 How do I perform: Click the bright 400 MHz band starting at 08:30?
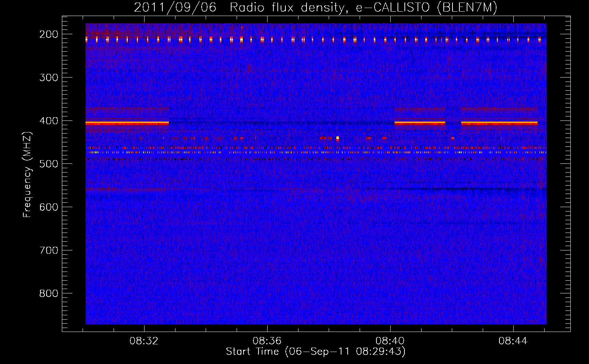coord(127,123)
